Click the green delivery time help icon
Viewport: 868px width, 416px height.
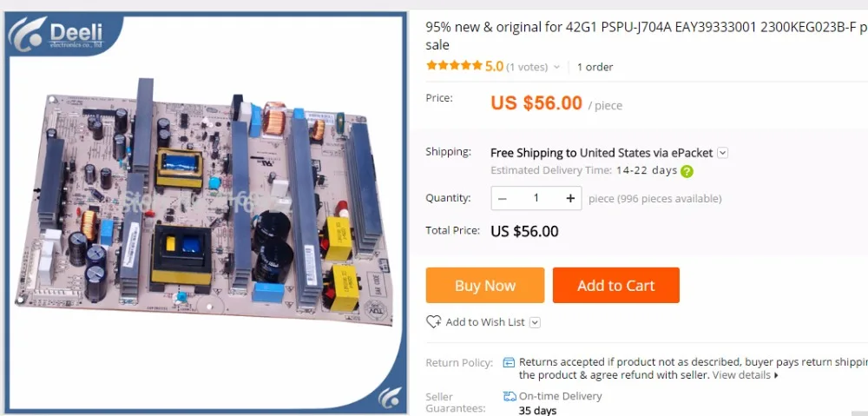pos(687,171)
